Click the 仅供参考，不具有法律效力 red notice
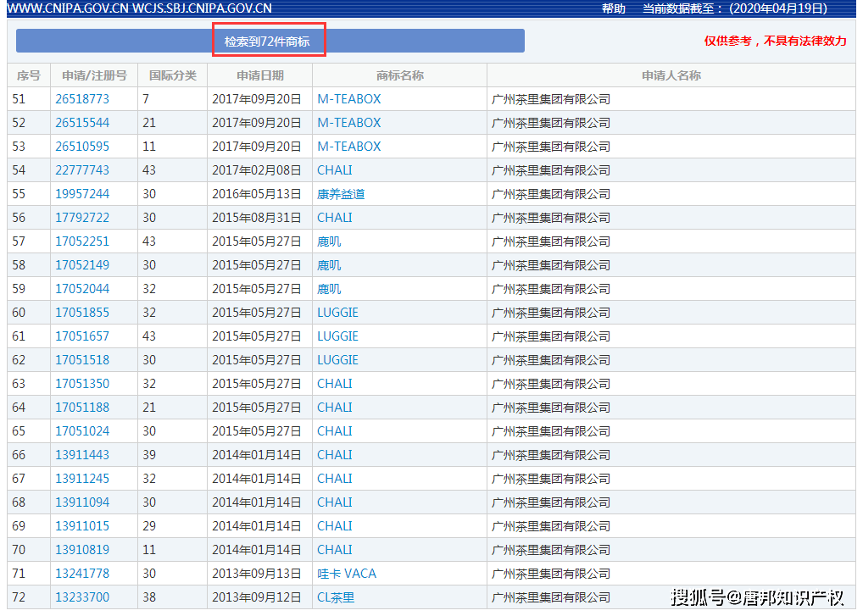 coord(775,41)
